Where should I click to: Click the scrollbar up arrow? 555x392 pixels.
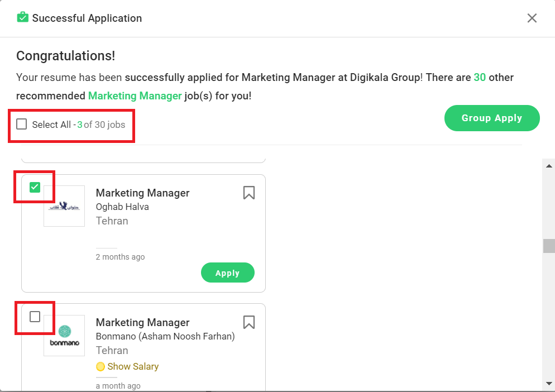(x=549, y=166)
